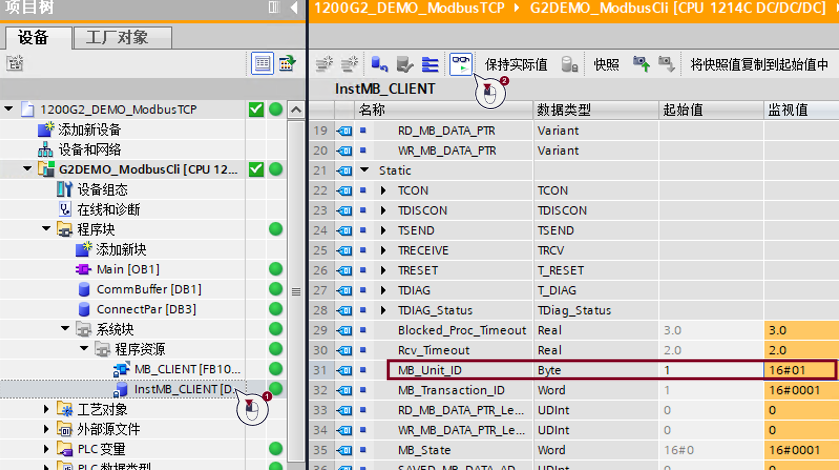Collapse the Static section in data block
Image resolution: width=839 pixels, height=470 pixels.
click(364, 171)
